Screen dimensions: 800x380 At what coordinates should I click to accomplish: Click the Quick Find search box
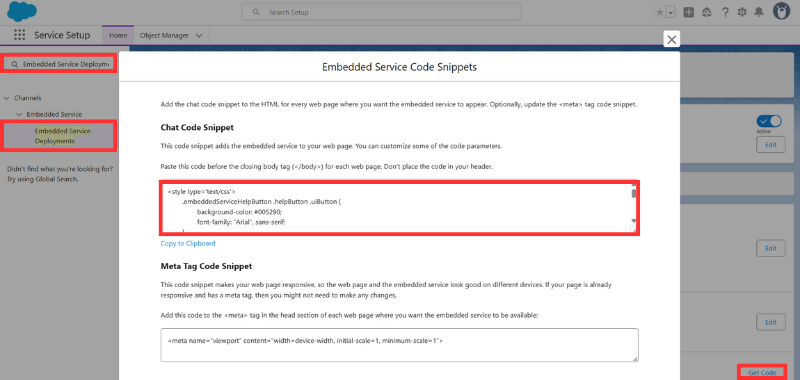tap(60, 64)
